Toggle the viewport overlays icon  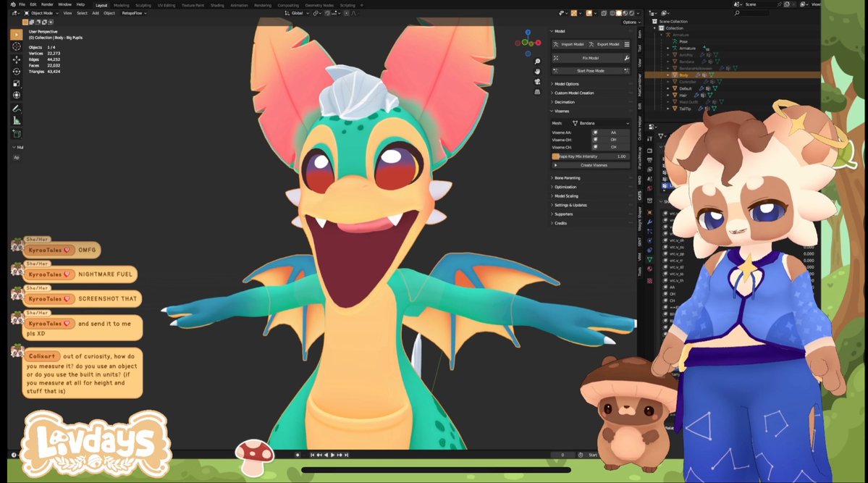click(589, 13)
